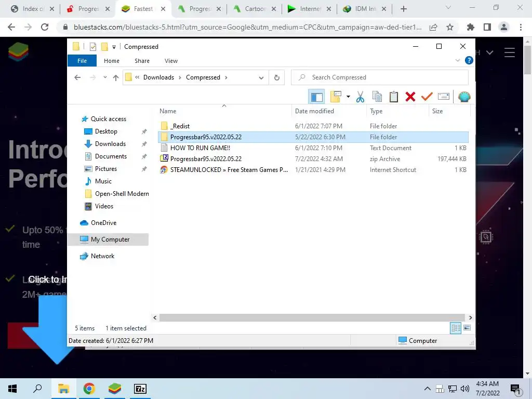The image size is (532, 399).
Task: Open Chrome extensions puzzle icon
Action: tap(471, 27)
